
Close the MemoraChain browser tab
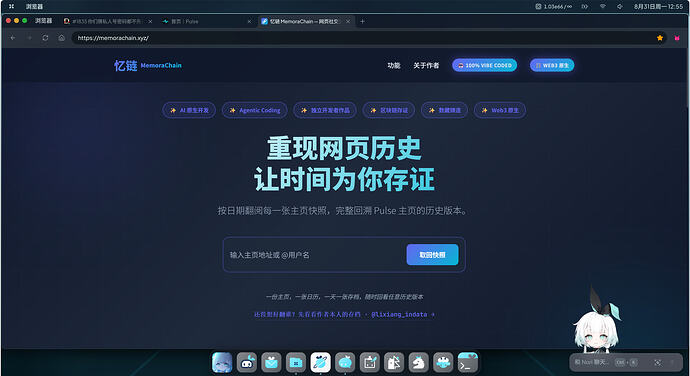(x=348, y=21)
